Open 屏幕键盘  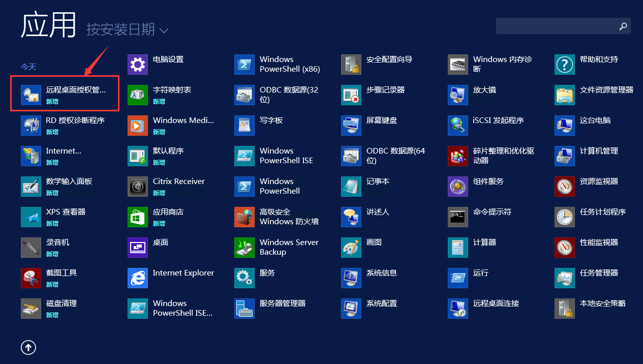370,126
